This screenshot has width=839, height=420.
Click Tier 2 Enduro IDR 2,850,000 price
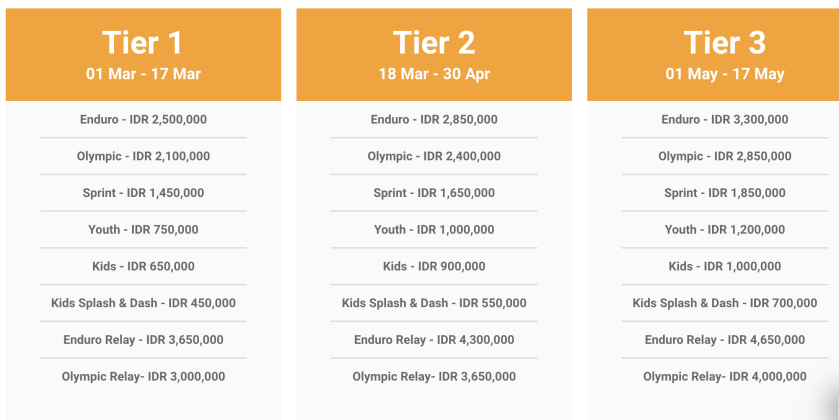(x=434, y=120)
